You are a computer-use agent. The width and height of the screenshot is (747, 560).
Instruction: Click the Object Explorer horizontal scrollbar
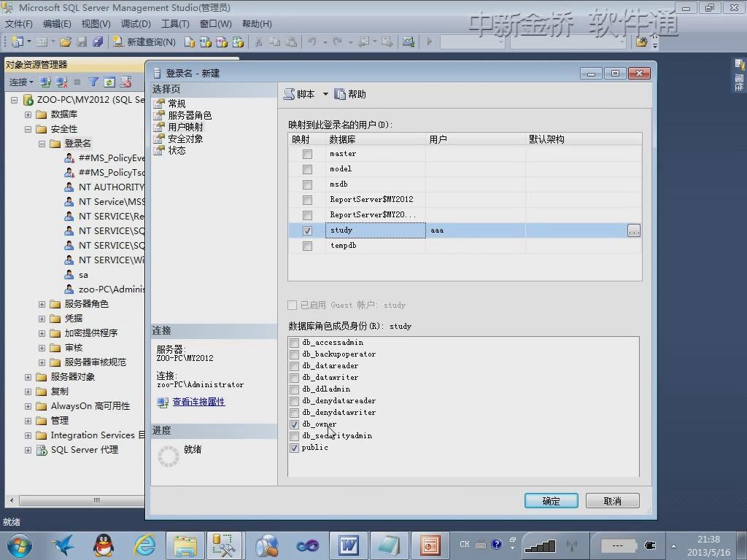tap(81, 500)
